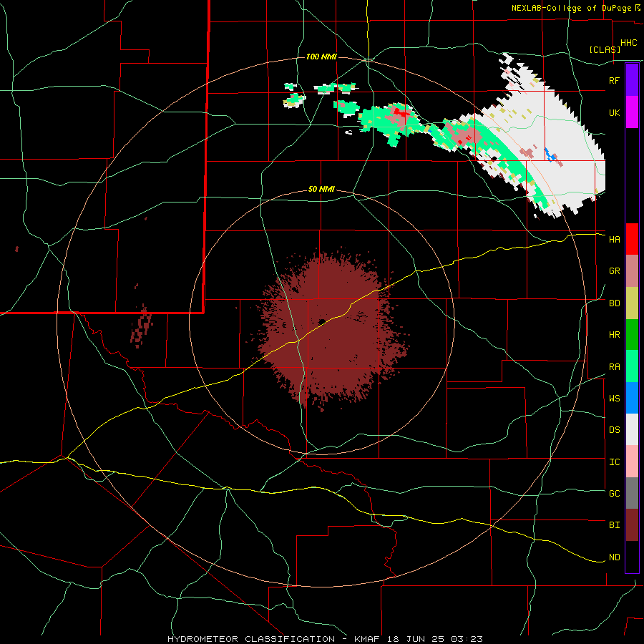Click the "WS" legend label
This screenshot has width=644, height=644.
click(614, 399)
